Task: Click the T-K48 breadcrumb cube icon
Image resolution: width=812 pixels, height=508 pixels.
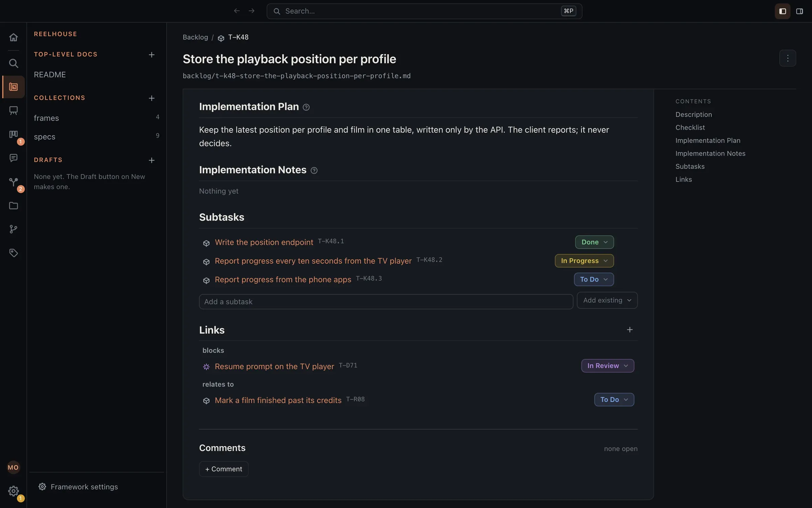Action: coord(221,38)
